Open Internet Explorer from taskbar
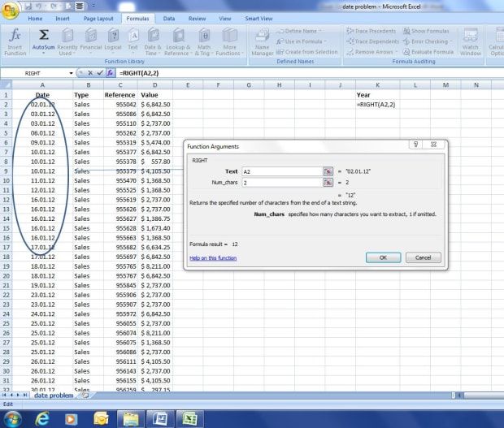The height and width of the screenshot is (428, 504). [42, 419]
